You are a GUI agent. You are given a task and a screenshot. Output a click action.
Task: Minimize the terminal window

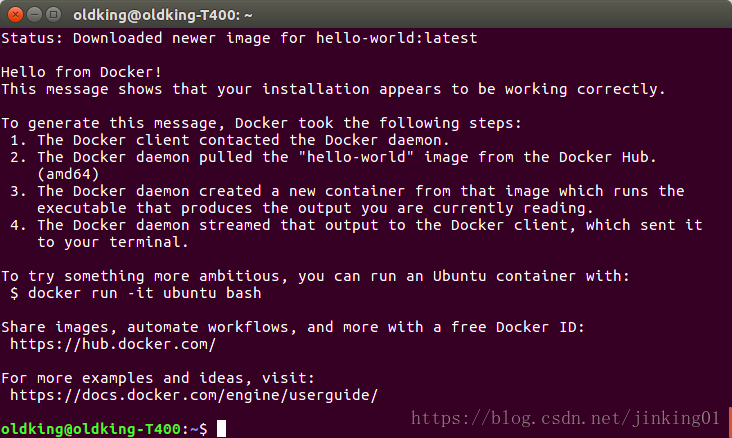point(34,13)
